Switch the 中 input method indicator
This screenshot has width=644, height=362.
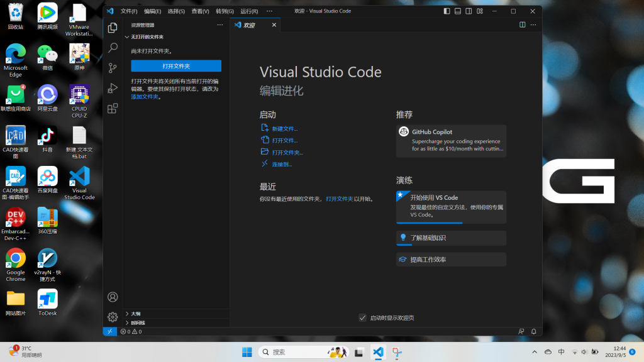click(561, 352)
